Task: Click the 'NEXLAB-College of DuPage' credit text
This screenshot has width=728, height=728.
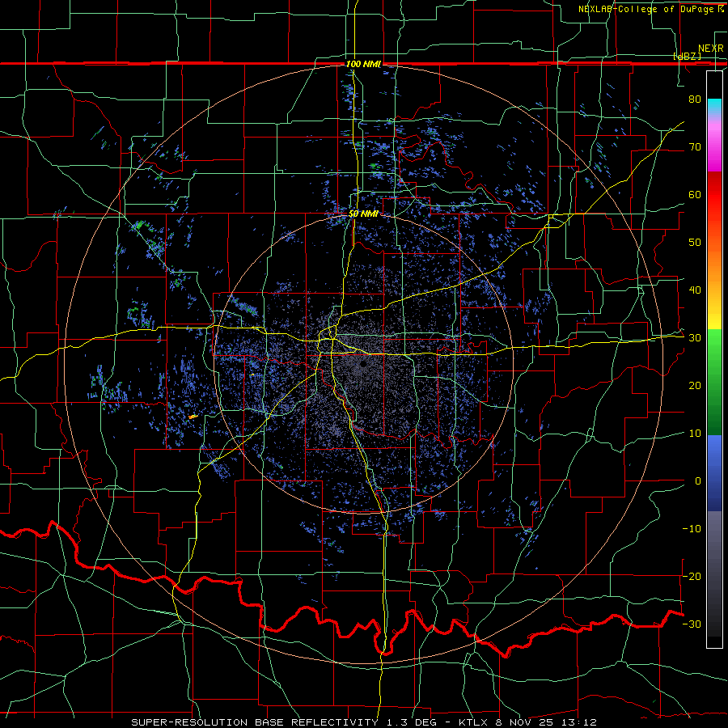Action: 647,9
